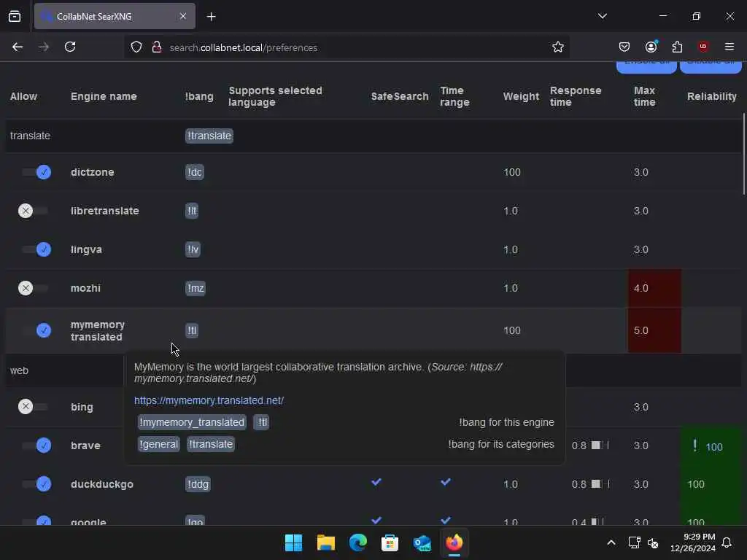Click the brave response time bar

click(600, 446)
